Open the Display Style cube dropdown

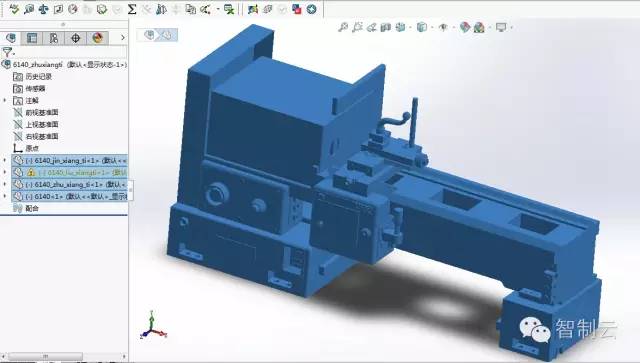point(422,27)
